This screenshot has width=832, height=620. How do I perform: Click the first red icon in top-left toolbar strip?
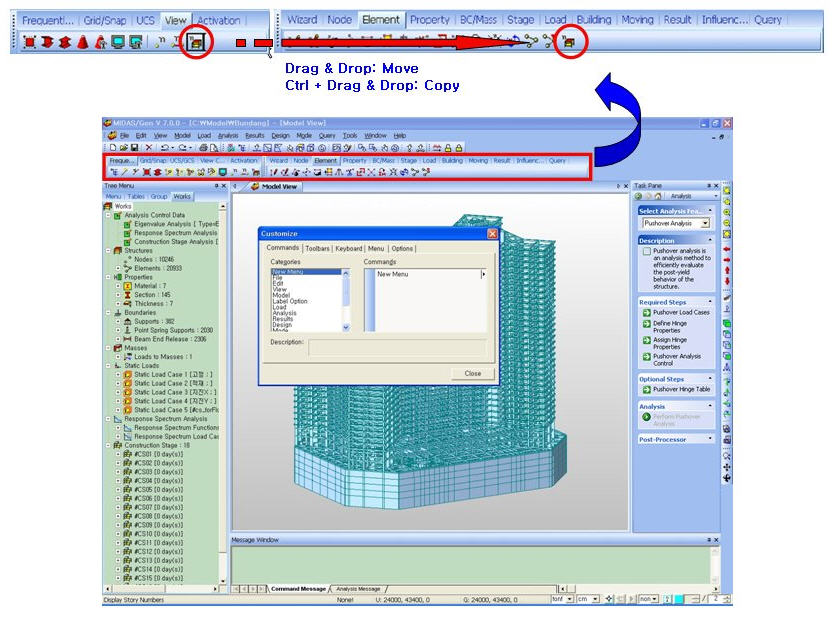(29, 43)
